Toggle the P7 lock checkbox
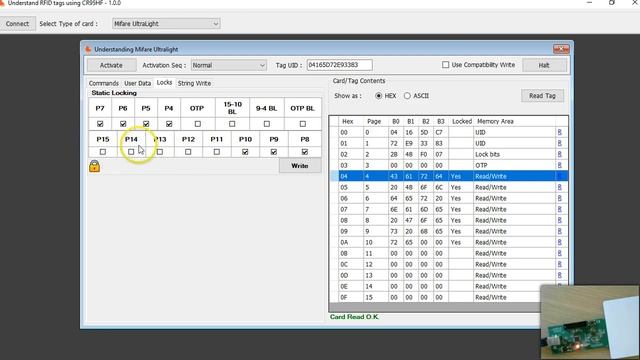 tap(100, 124)
